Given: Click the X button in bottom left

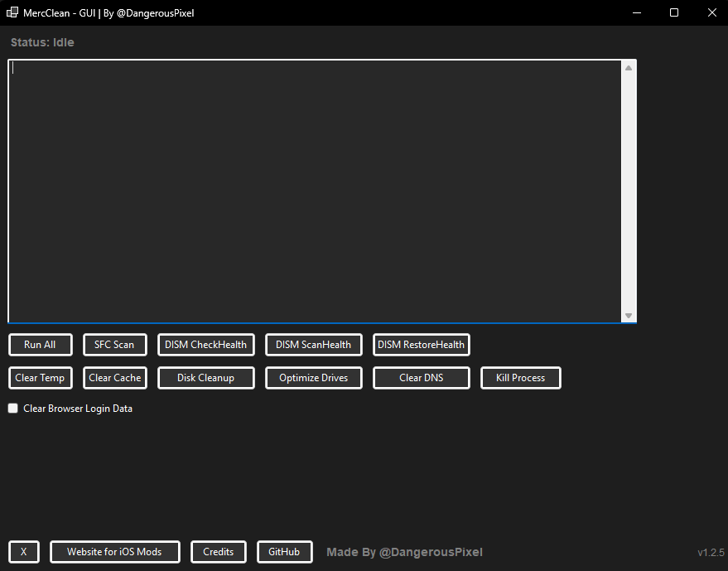Looking at the screenshot, I should (x=23, y=551).
